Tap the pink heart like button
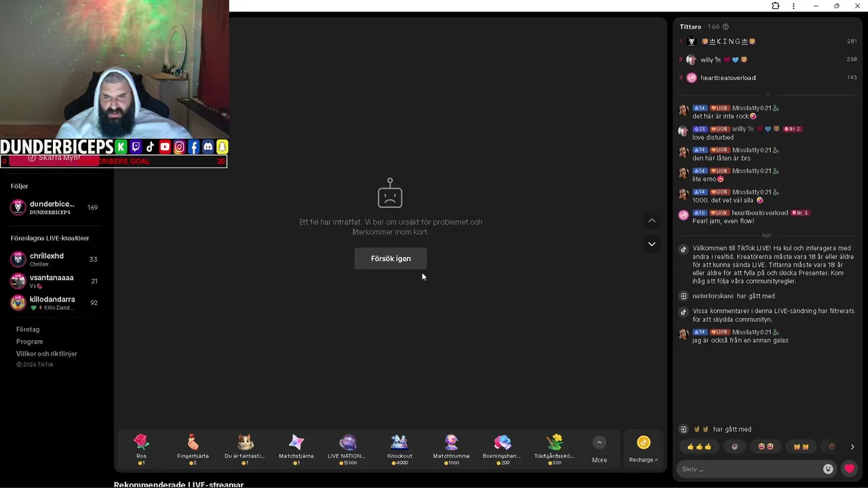 click(849, 469)
